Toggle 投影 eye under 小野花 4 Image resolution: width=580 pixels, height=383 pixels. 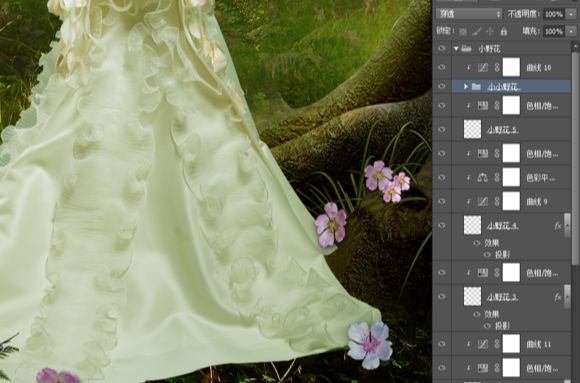[x=487, y=255]
